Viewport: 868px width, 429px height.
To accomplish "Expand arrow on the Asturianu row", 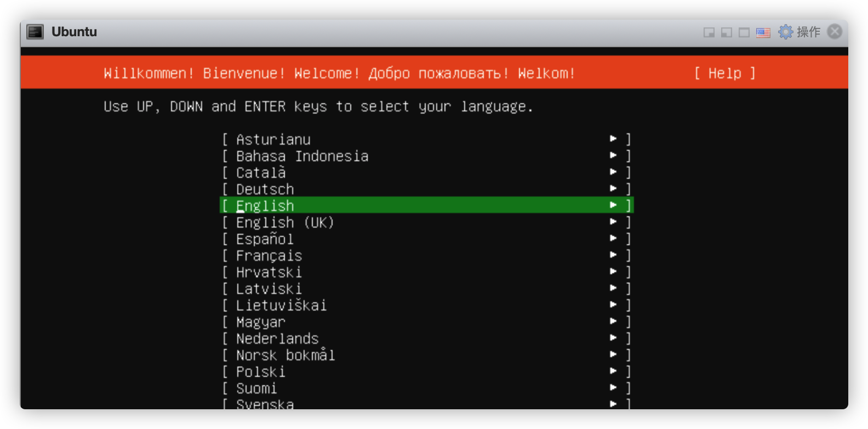I will (x=614, y=139).
